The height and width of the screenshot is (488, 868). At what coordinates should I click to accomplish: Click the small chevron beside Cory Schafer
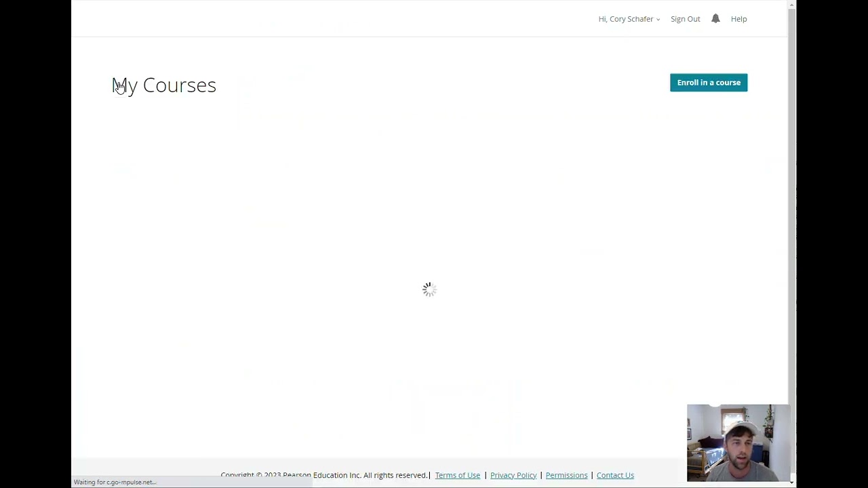(x=658, y=20)
